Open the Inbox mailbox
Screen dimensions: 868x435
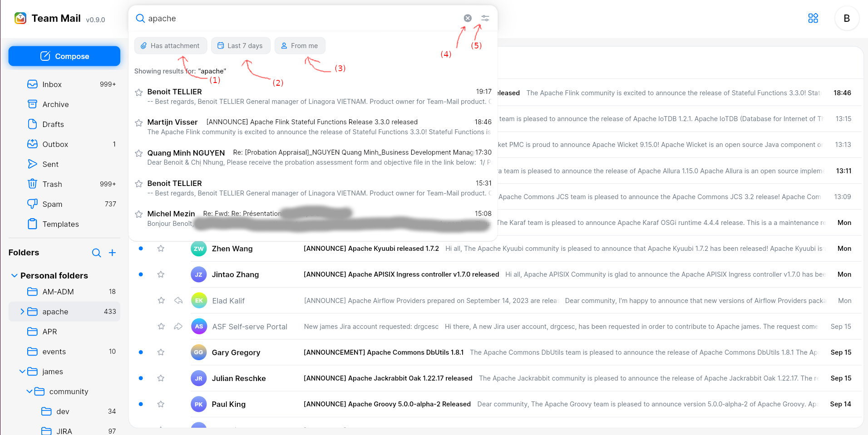(64, 84)
